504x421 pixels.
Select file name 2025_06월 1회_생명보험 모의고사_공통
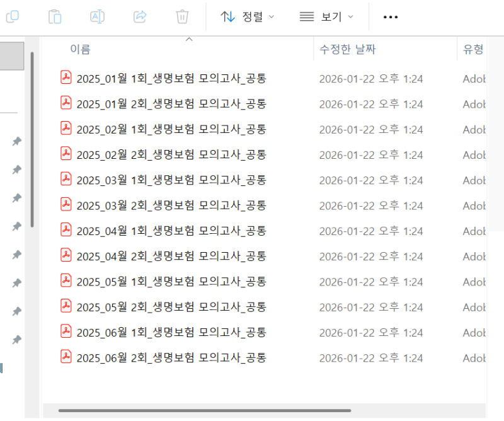pyautogui.click(x=171, y=333)
